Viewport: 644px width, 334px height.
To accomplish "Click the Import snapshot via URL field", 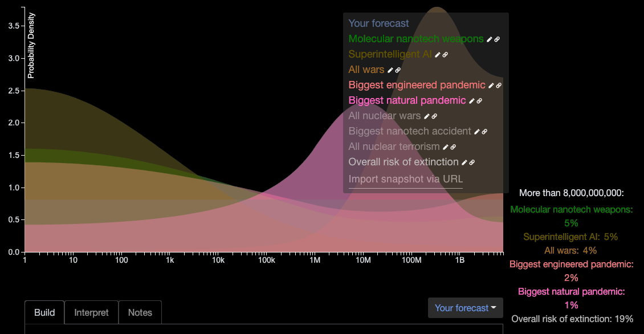I will [405, 179].
